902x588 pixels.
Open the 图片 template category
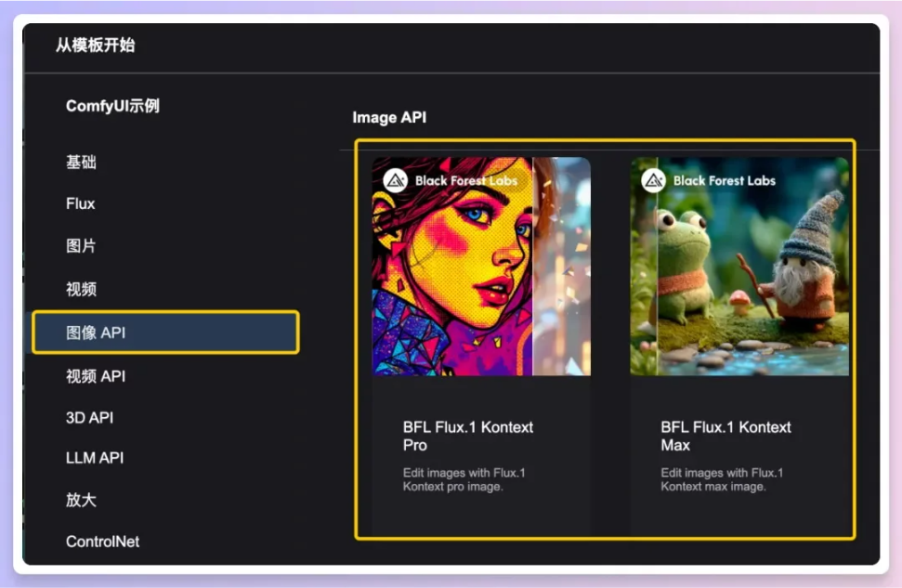81,246
